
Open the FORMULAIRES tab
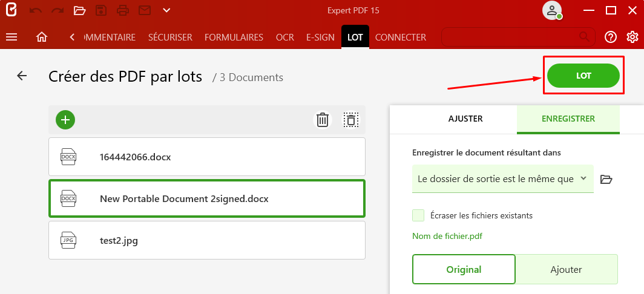[234, 38]
